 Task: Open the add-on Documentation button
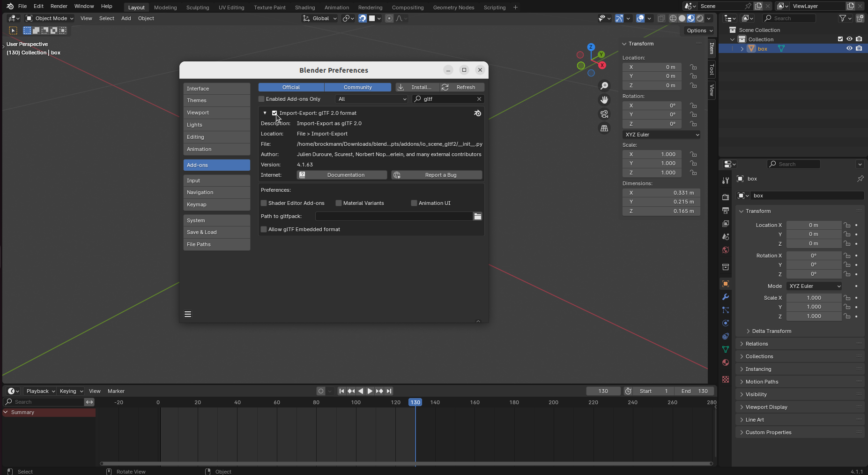click(x=342, y=175)
